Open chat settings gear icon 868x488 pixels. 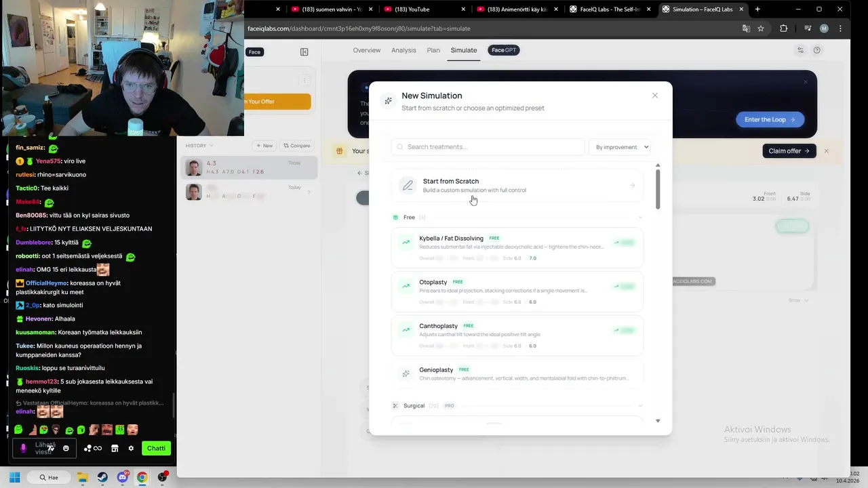point(131,448)
